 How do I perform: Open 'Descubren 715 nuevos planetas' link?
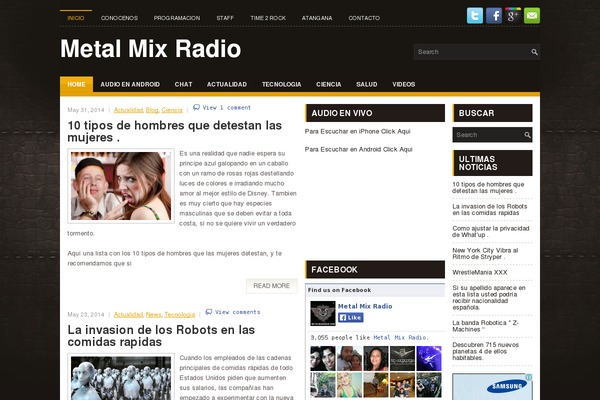coord(486,351)
